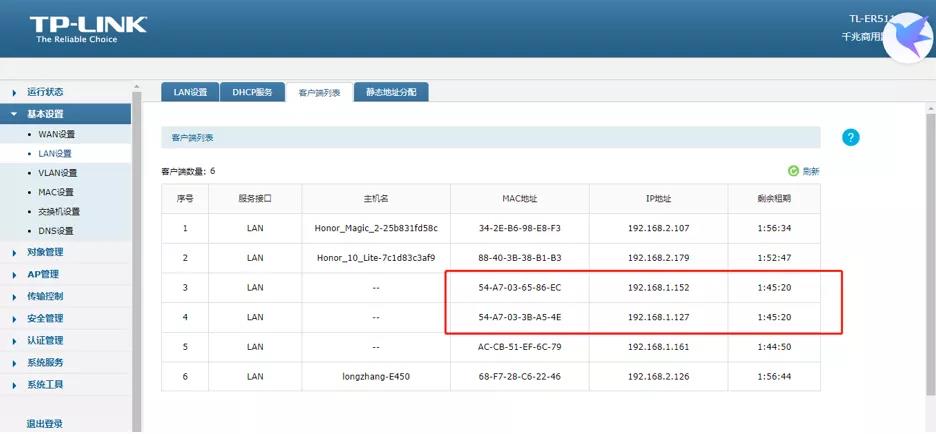
Task: Collapse the 基本设置 menu section
Action: (x=45, y=114)
